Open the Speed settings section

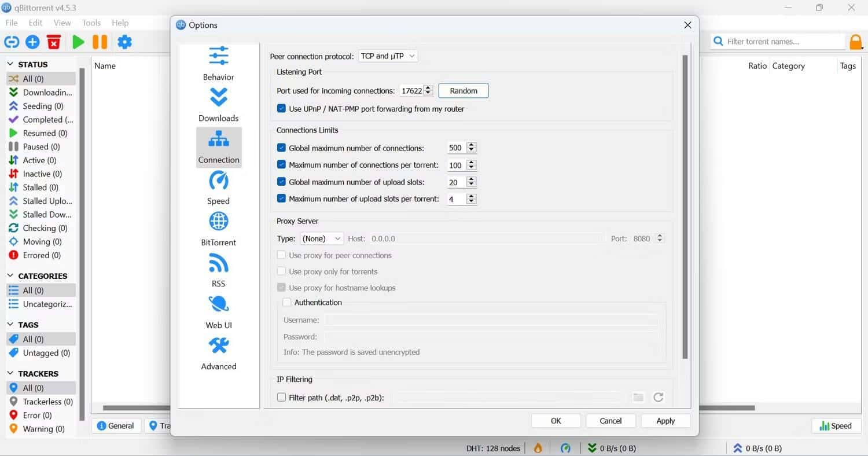pyautogui.click(x=218, y=185)
